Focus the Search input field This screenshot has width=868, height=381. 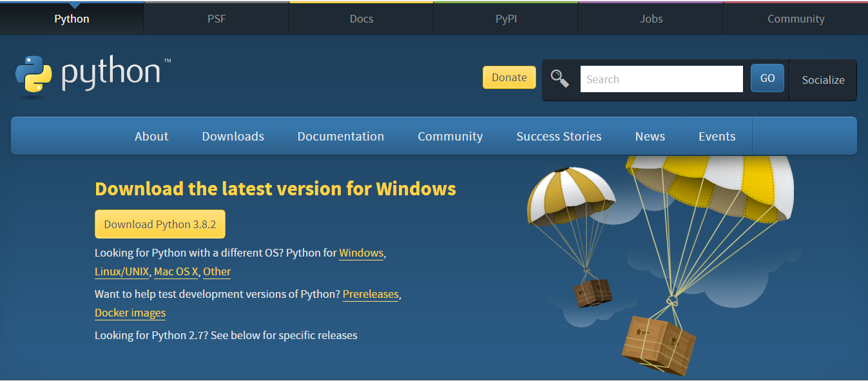661,79
